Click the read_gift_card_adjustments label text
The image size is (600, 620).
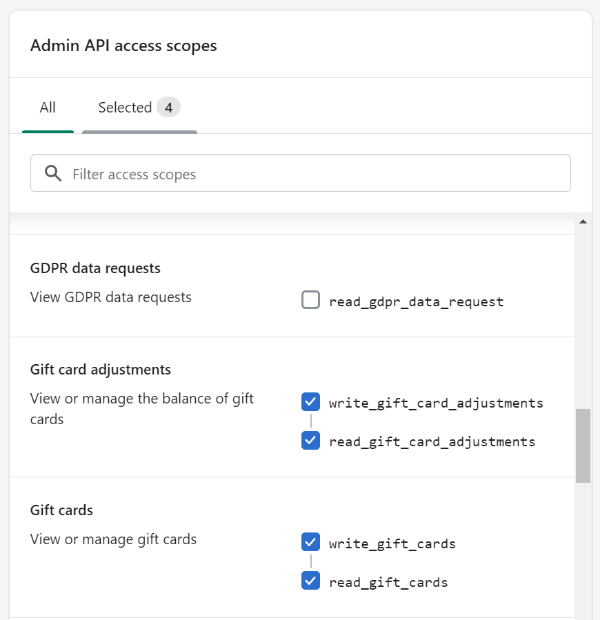pyautogui.click(x=432, y=442)
